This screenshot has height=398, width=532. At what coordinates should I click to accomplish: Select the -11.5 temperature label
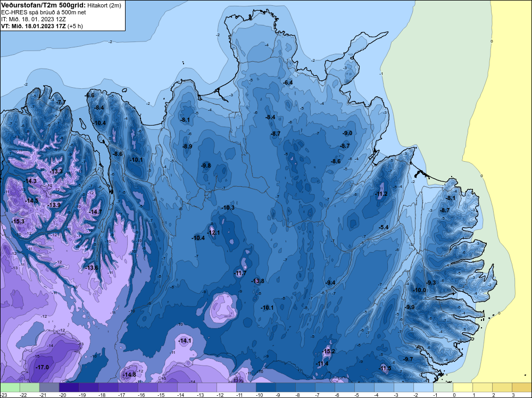385,369
